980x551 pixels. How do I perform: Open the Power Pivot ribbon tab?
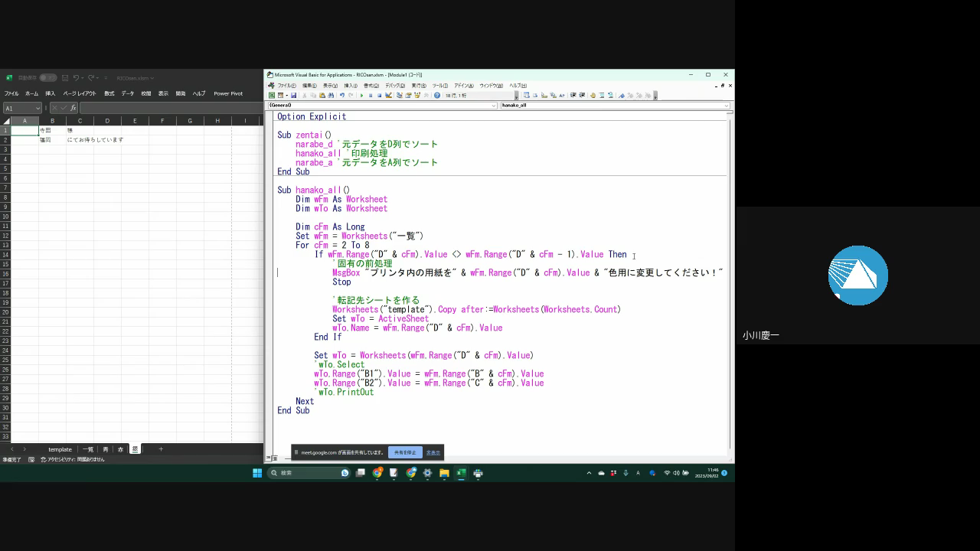[x=227, y=93]
